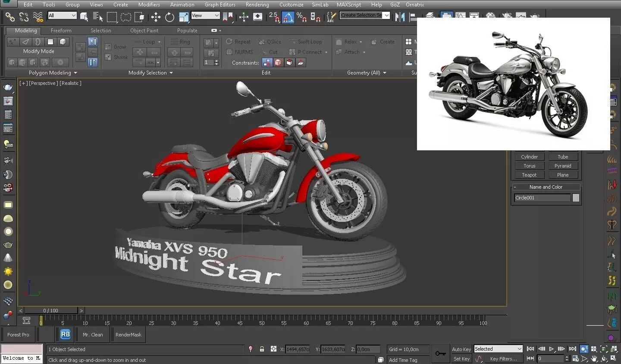Expand the Geometry (All) panel
The image size is (621, 364).
coord(367,73)
